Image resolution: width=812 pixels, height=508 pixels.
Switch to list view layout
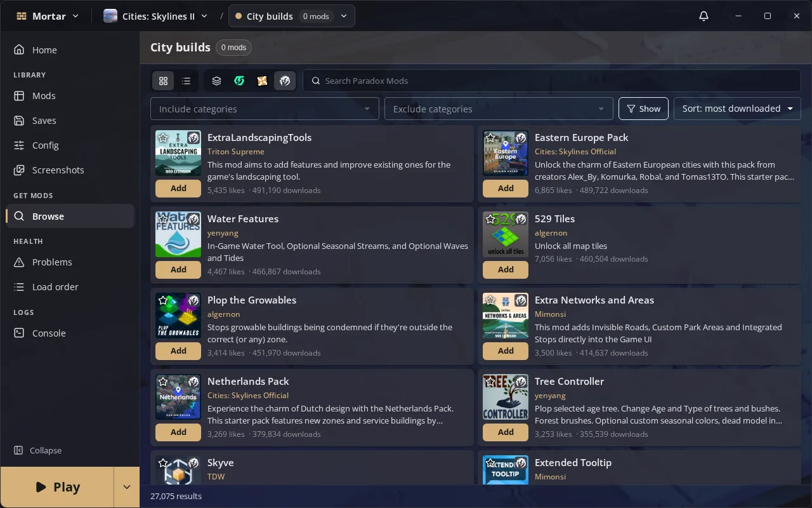tap(186, 81)
